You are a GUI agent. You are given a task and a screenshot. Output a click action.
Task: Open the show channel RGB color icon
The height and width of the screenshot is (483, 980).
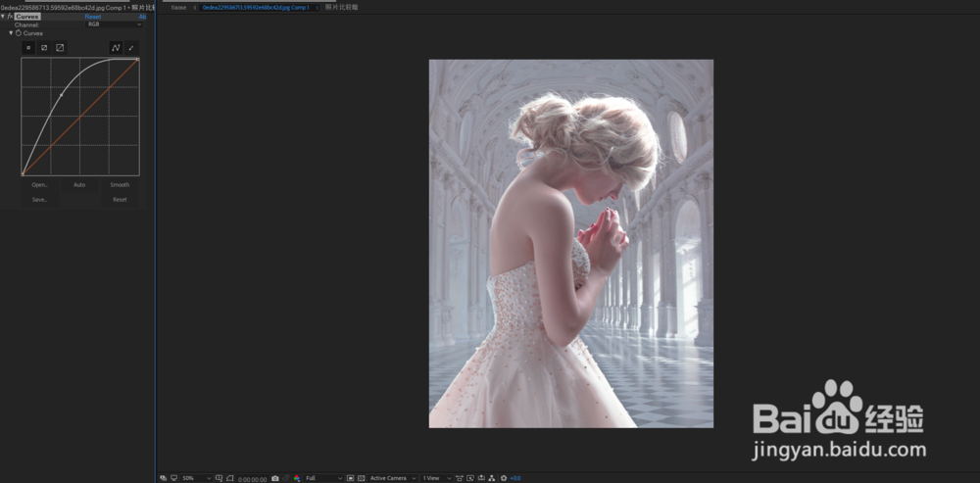coord(297,478)
